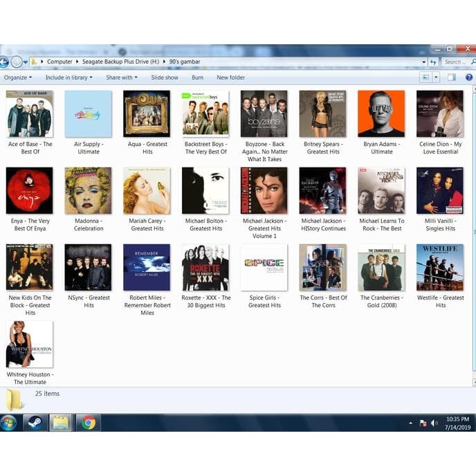The width and height of the screenshot is (476, 476).
Task: Click Seagate Backup Plus Drive (H:) breadcrumb
Action: (120, 62)
